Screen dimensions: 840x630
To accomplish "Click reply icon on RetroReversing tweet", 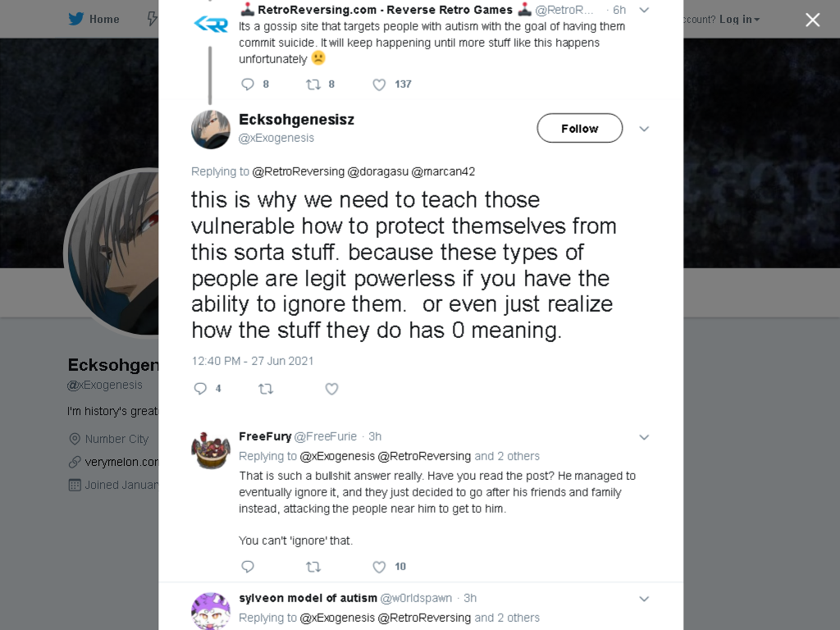I will (x=248, y=84).
